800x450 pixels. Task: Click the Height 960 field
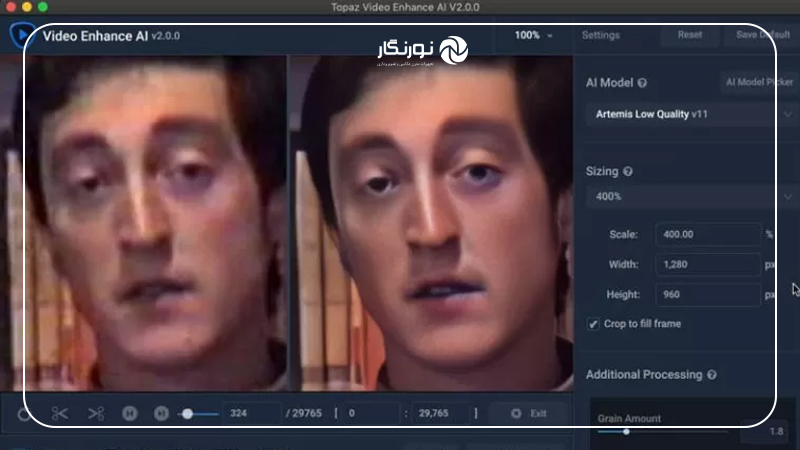[708, 294]
